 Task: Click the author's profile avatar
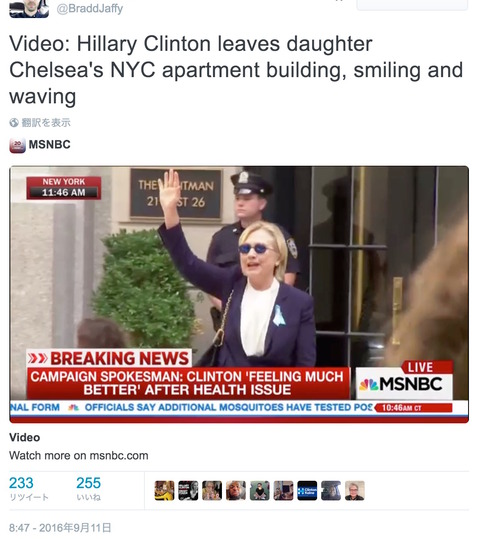click(29, 9)
